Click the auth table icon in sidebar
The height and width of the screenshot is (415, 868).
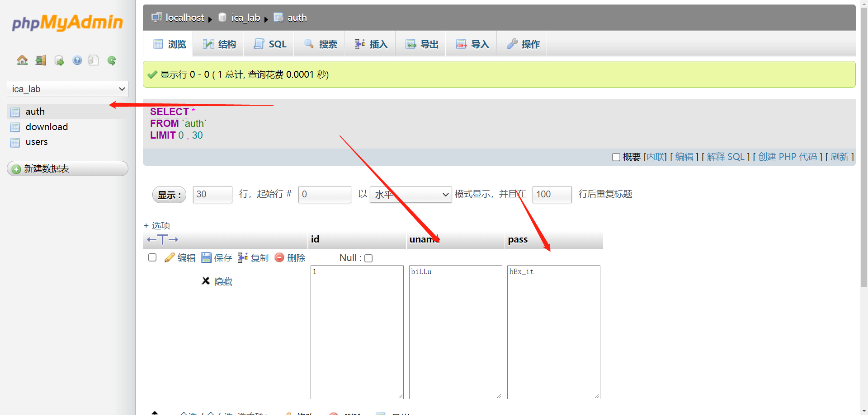15,112
